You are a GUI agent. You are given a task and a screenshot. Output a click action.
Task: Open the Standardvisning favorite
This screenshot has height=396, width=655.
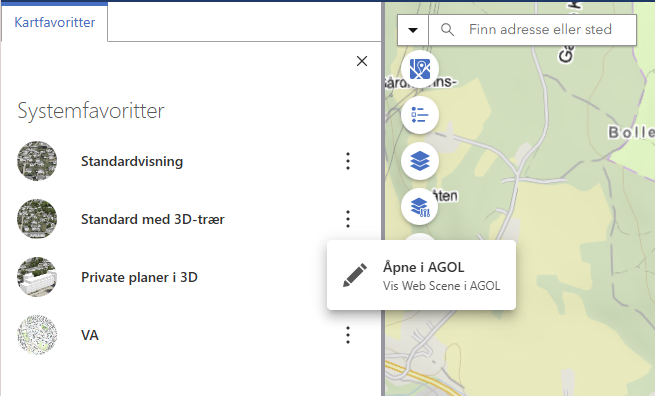point(132,161)
